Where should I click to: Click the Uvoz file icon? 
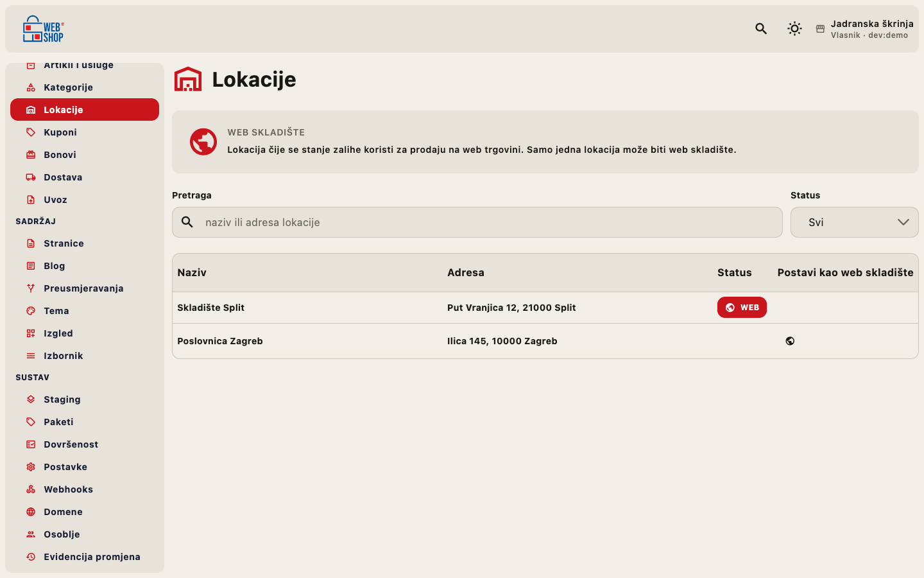pyautogui.click(x=31, y=200)
